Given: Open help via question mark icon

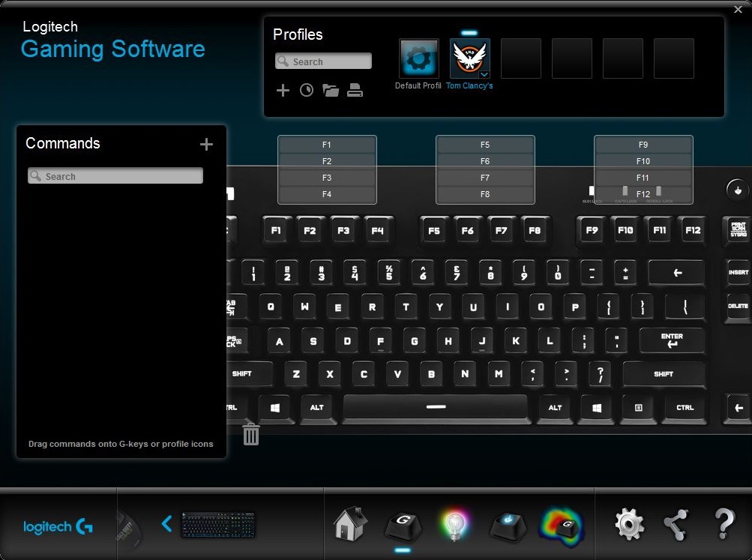Looking at the screenshot, I should (724, 523).
